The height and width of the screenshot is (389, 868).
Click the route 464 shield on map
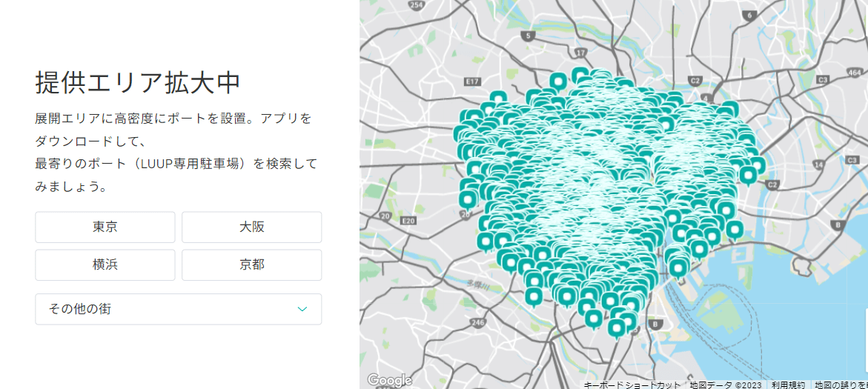855,73
